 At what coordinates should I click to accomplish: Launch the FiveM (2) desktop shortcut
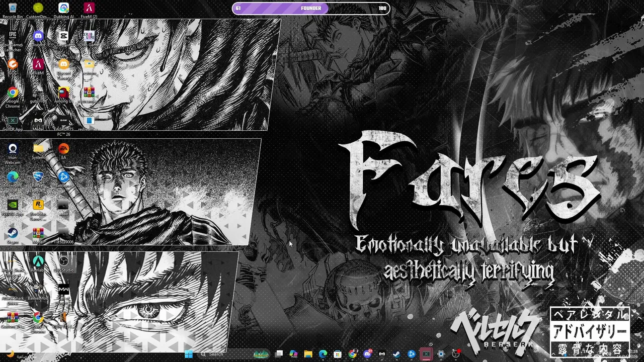(x=89, y=10)
